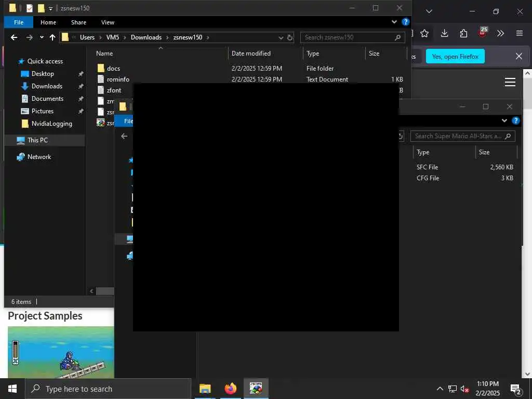532x399 pixels.
Task: Open the uBlock extension icon with badge 25
Action: point(483,33)
